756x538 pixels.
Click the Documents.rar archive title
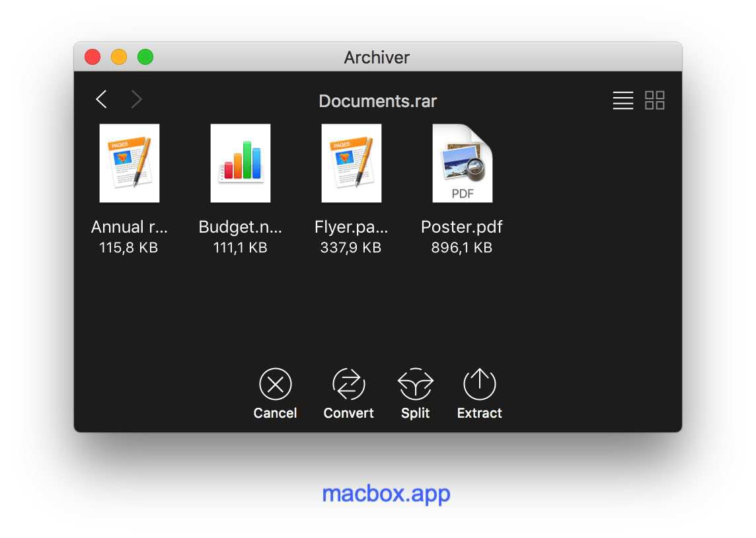coord(377,101)
